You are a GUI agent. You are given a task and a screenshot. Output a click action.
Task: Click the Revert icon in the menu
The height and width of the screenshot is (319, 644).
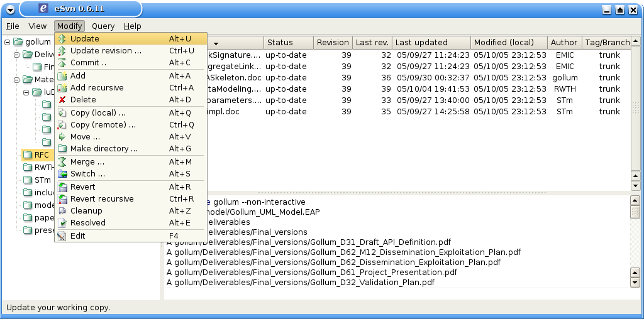[x=62, y=187]
